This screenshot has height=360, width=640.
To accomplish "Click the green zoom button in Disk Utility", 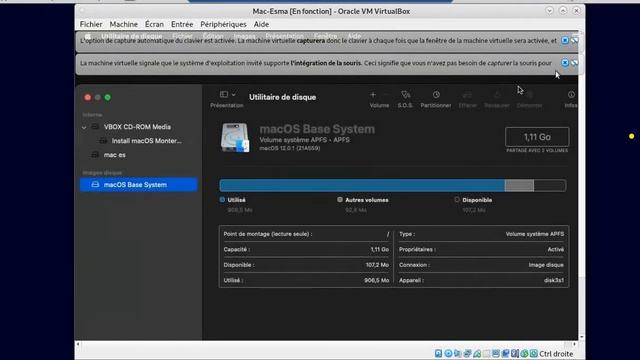I will [108, 97].
